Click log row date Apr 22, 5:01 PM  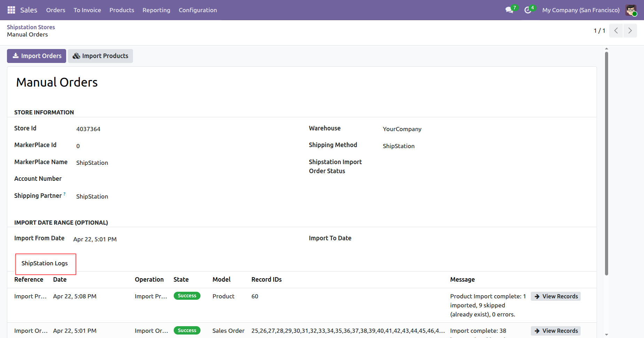coord(75,331)
